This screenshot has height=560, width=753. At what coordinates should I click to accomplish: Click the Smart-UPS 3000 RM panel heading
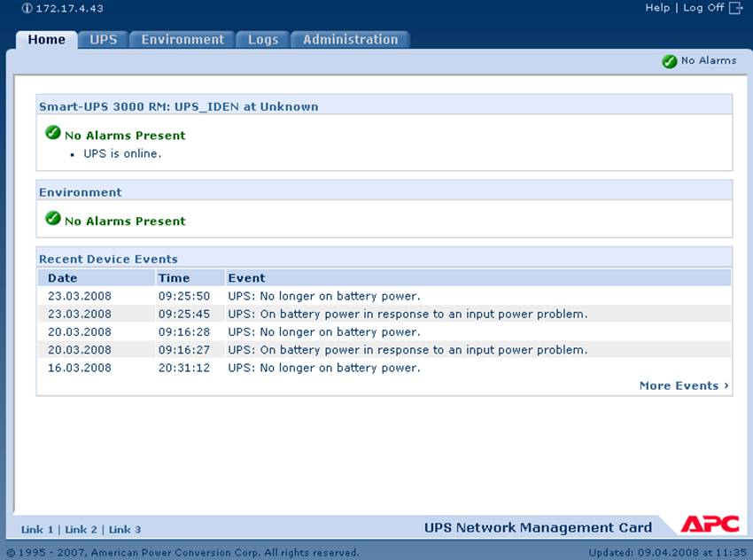[x=179, y=106]
